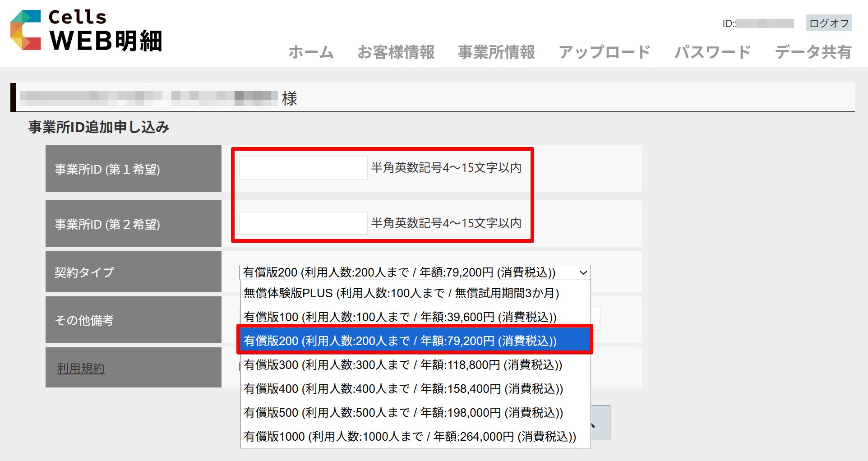
Task: Choose 有償版400 annual plan option
Action: (403, 389)
